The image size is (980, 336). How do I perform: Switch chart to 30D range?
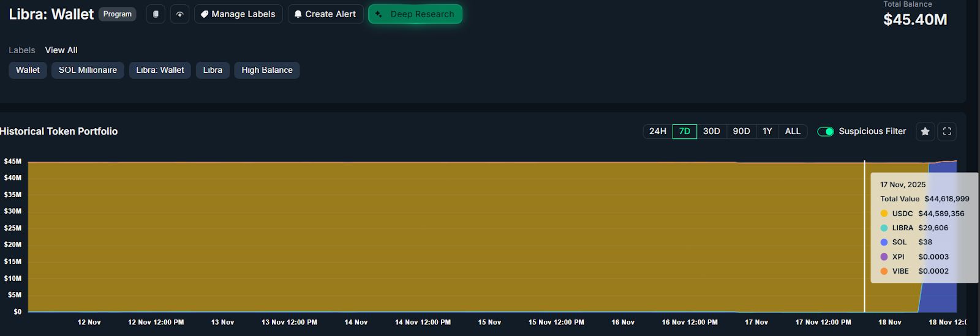[x=711, y=132]
